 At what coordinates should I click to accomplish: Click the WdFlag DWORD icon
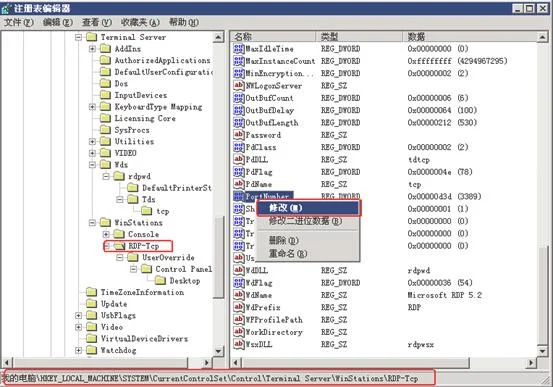239,283
